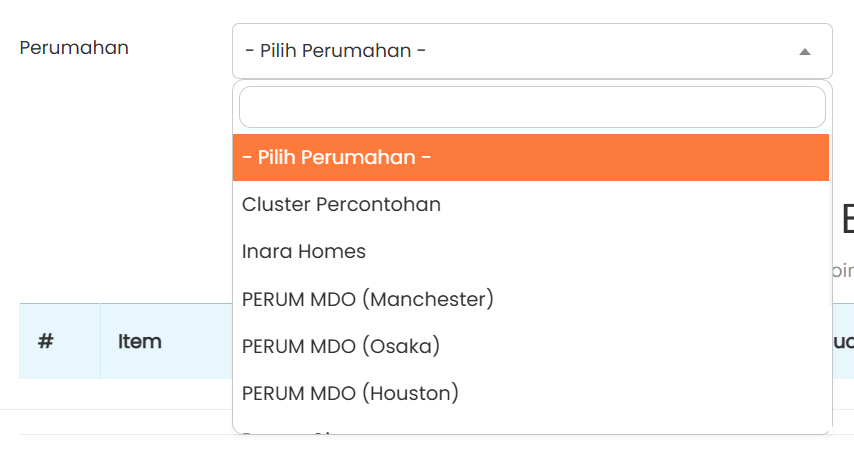Choose "Cluster Percontohan" from the list

click(341, 204)
